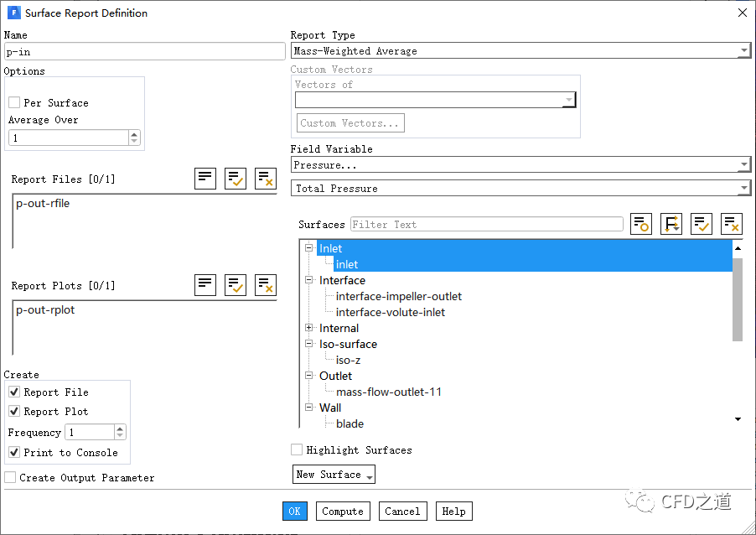Select all Report Plots using checkmark icon
This screenshot has width=756, height=535.
pos(236,284)
